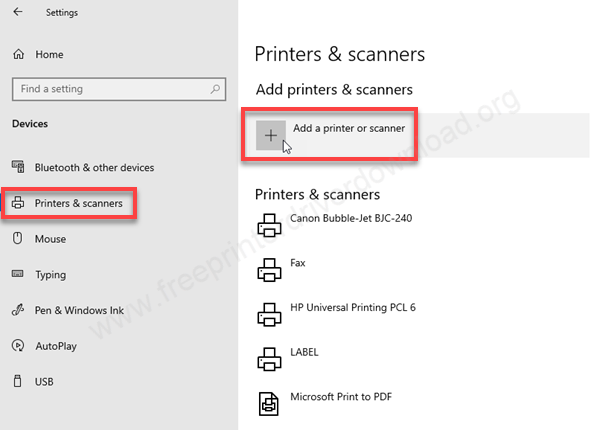
Task: Click the USB icon in the sidebar
Action: click(x=17, y=381)
